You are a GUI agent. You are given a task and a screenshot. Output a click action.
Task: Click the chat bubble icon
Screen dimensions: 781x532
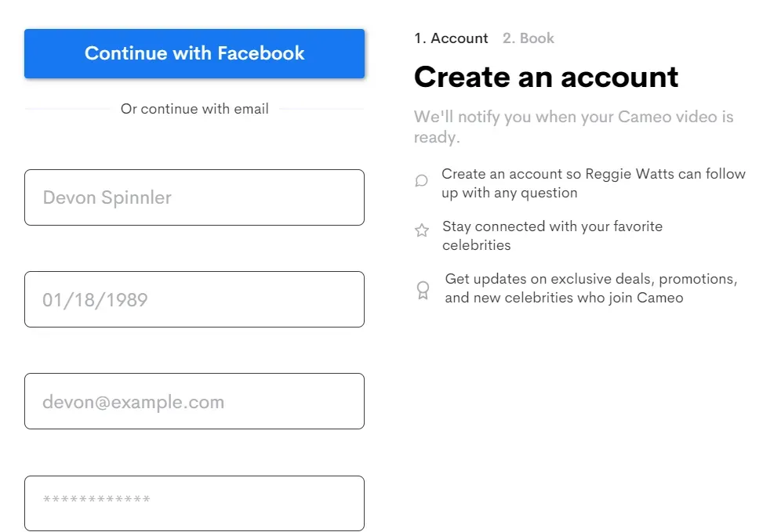[x=422, y=181]
